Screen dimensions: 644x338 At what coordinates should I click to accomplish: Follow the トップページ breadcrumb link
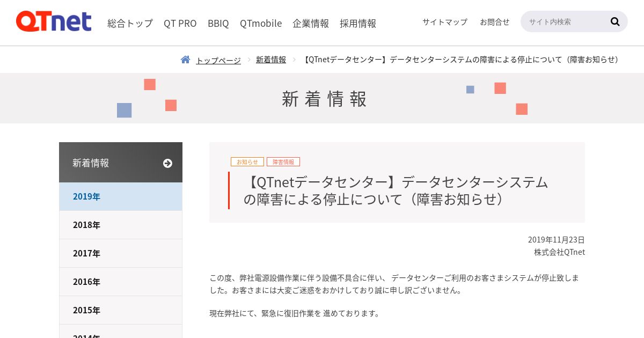pyautogui.click(x=218, y=60)
